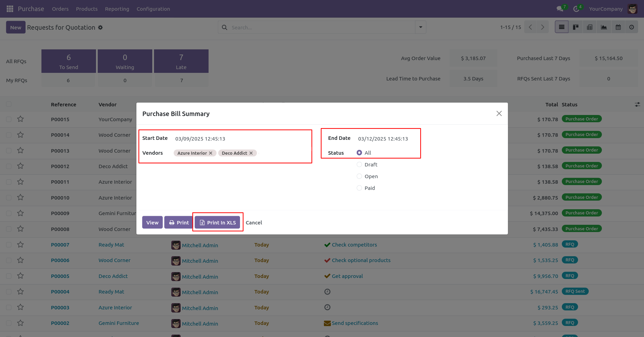This screenshot has width=644, height=337.
Task: Filter by the To Send RFQs card
Action: click(69, 61)
